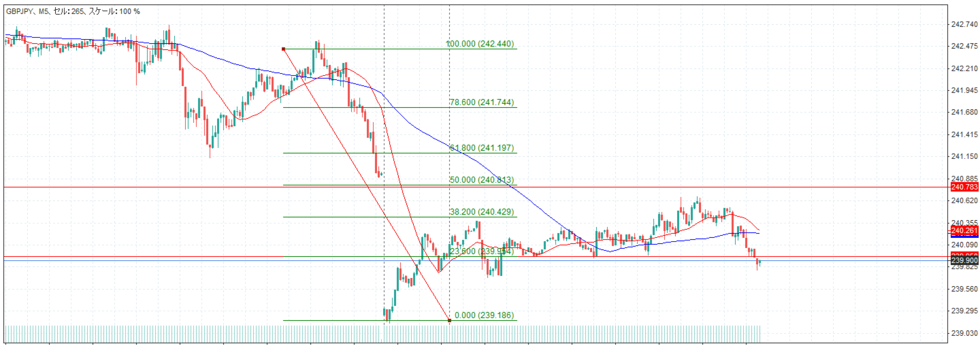980x345 pixels.
Task: Select the 50.000 (240.813) Fibonacci level label
Action: point(481,180)
